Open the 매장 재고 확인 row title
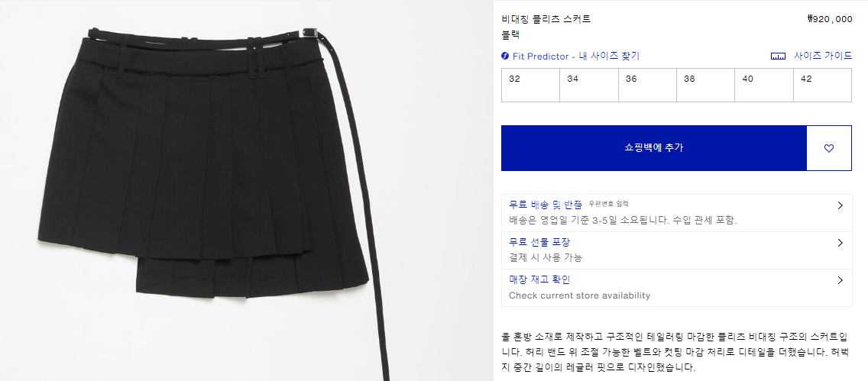This screenshot has width=868, height=381. (539, 279)
